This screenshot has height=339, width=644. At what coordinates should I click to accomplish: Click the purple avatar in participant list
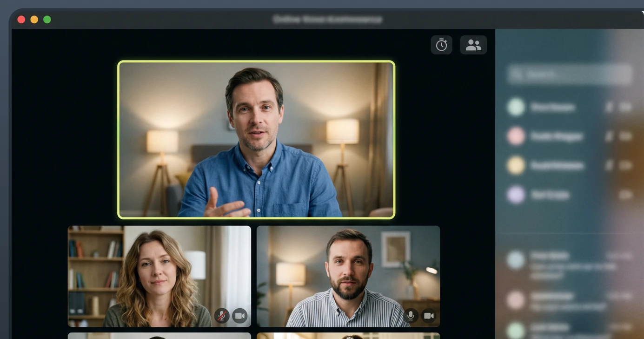point(516,195)
